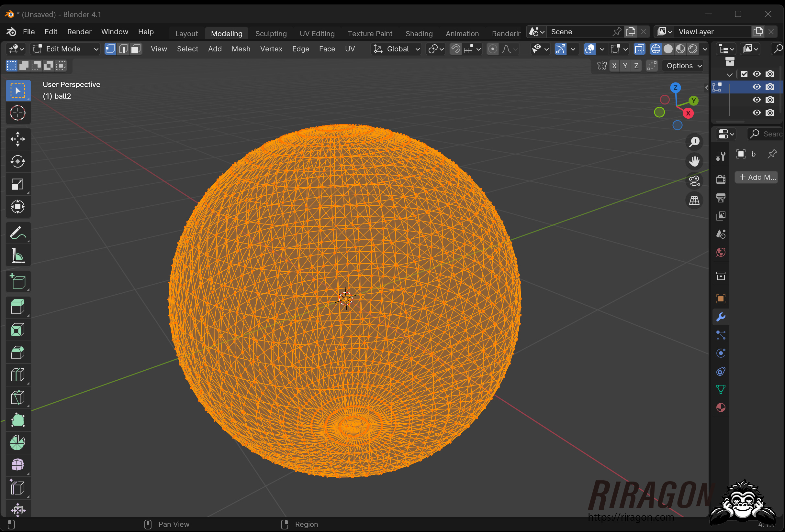785x532 pixels.
Task: Choose the Measure tool
Action: pyautogui.click(x=17, y=255)
